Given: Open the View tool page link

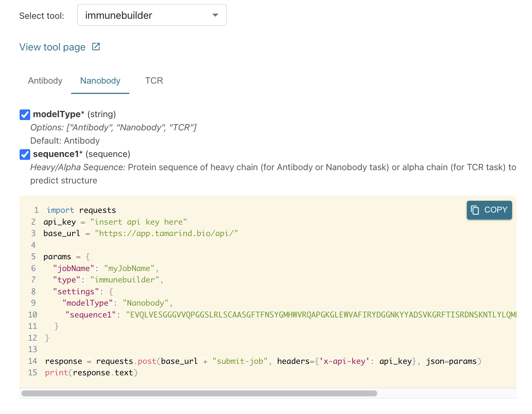Looking at the screenshot, I should (52, 47).
